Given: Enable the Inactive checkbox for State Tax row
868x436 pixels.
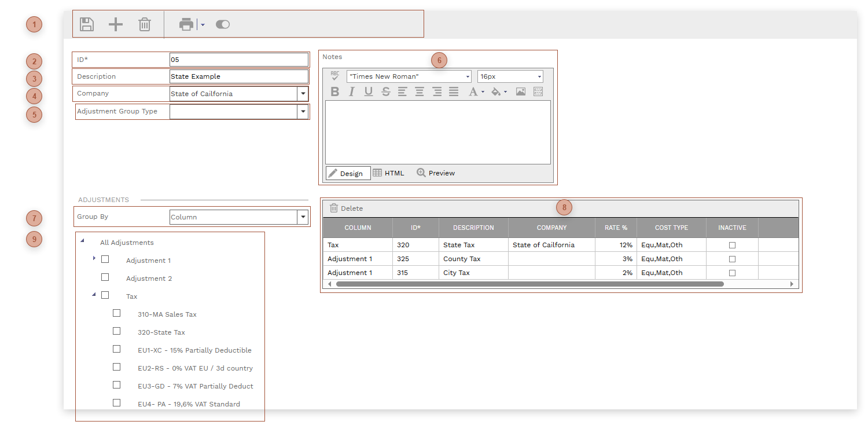Looking at the screenshot, I should pos(731,245).
